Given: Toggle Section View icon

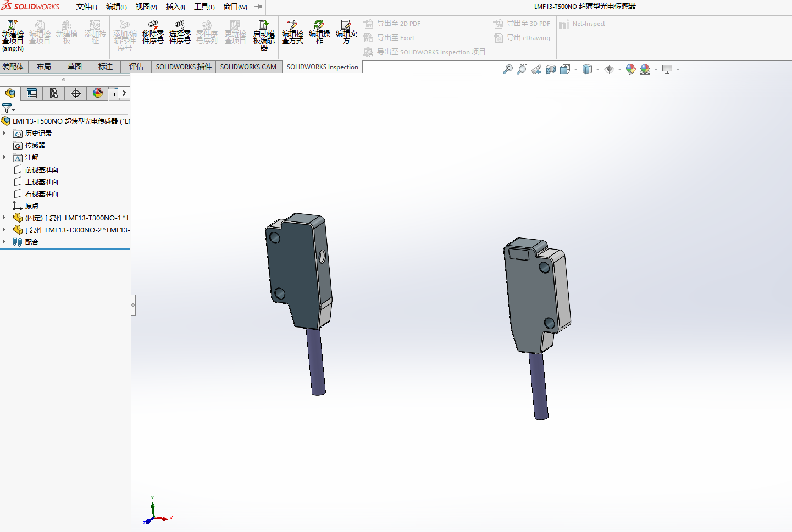Looking at the screenshot, I should [x=551, y=69].
